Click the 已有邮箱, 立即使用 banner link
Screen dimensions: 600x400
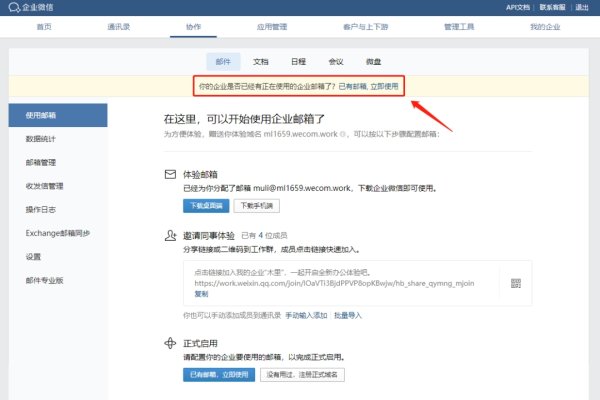pos(368,87)
